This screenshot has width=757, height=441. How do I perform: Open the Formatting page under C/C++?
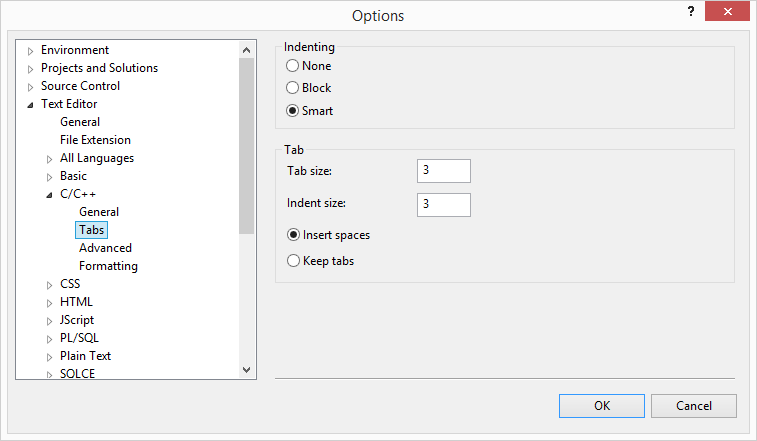point(108,266)
